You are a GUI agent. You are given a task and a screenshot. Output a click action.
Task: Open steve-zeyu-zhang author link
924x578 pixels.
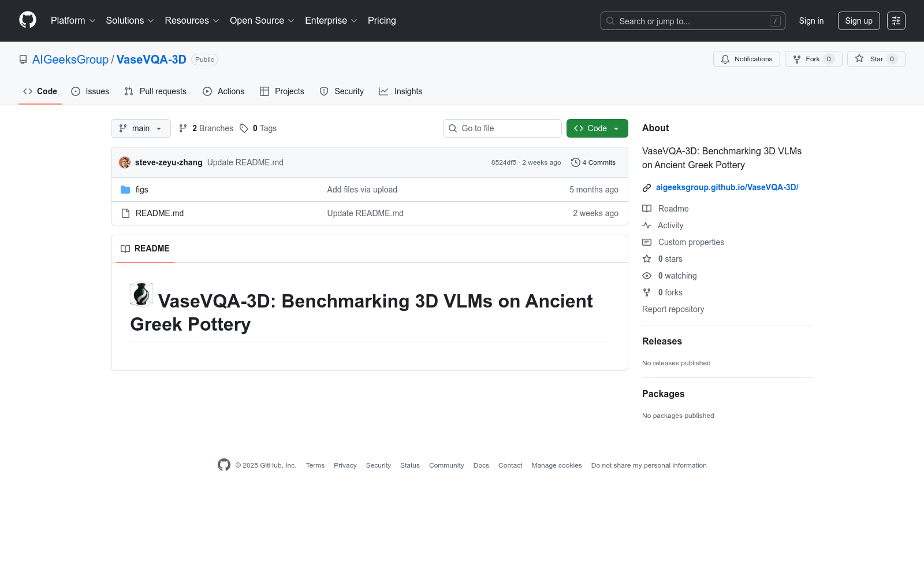[x=169, y=162]
